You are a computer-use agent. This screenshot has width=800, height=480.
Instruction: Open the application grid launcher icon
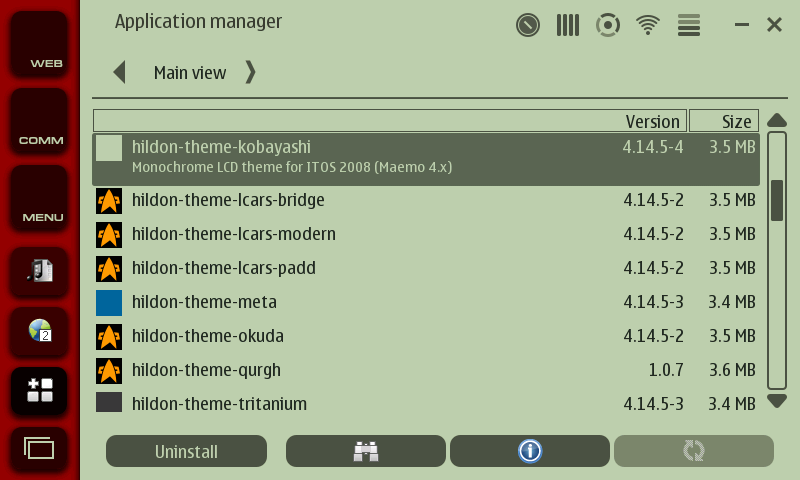(x=40, y=391)
